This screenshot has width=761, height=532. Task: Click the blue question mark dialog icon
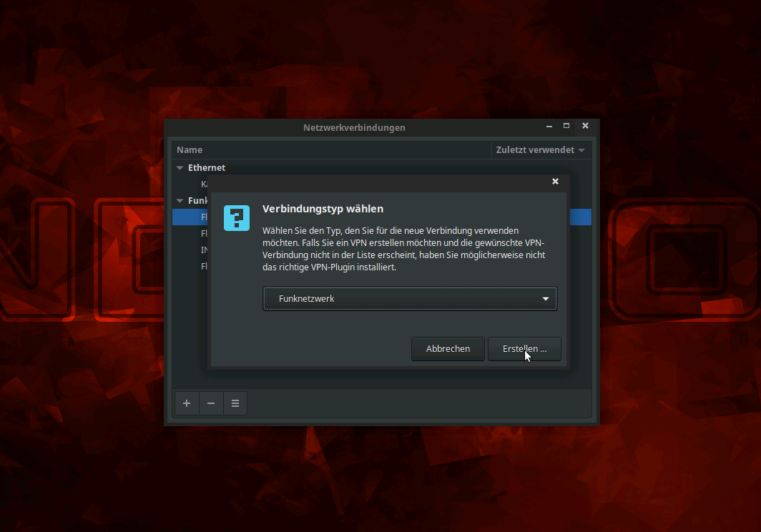[237, 218]
